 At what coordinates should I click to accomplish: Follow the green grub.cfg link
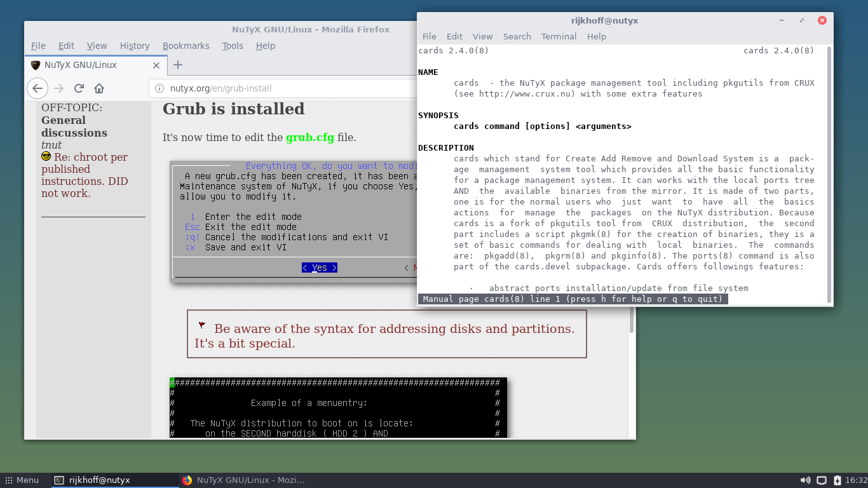pyautogui.click(x=309, y=137)
